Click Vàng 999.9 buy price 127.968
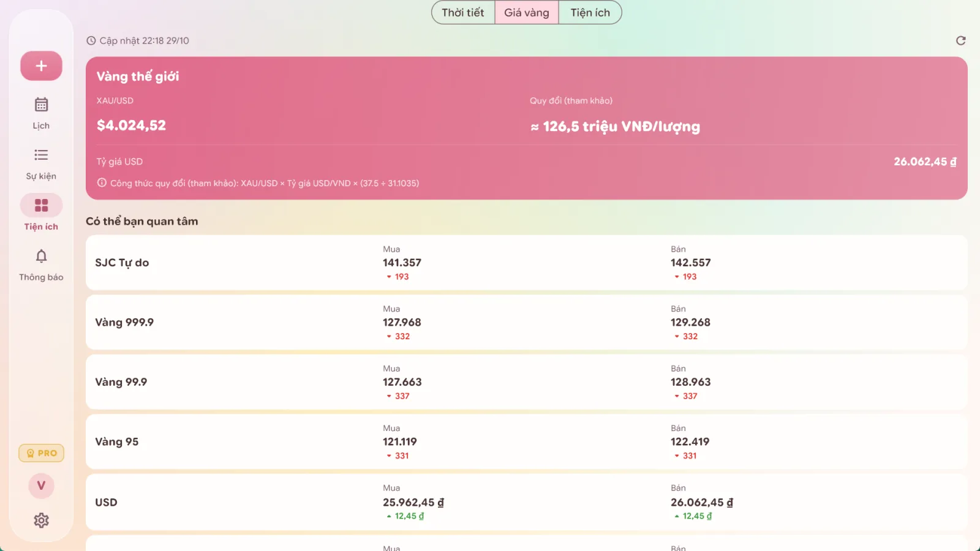The height and width of the screenshot is (551, 980). 402,322
